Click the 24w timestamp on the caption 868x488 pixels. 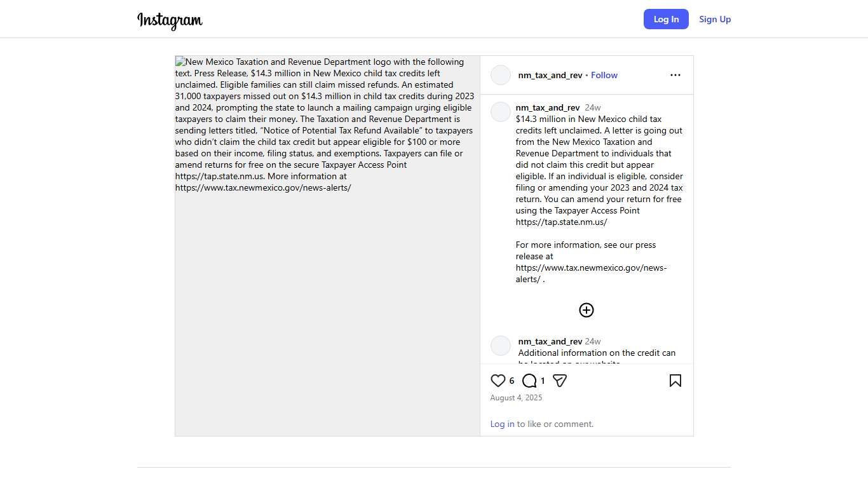click(x=593, y=107)
